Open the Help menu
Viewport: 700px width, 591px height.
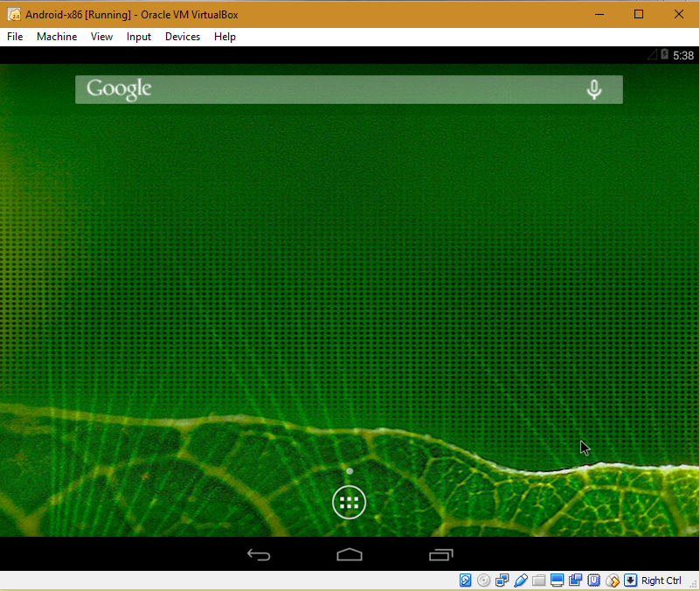click(225, 37)
